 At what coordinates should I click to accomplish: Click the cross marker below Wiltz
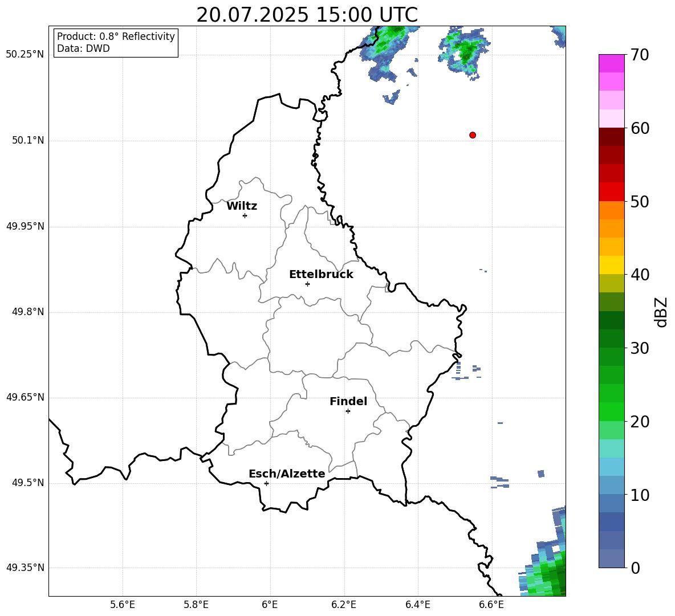coord(245,215)
